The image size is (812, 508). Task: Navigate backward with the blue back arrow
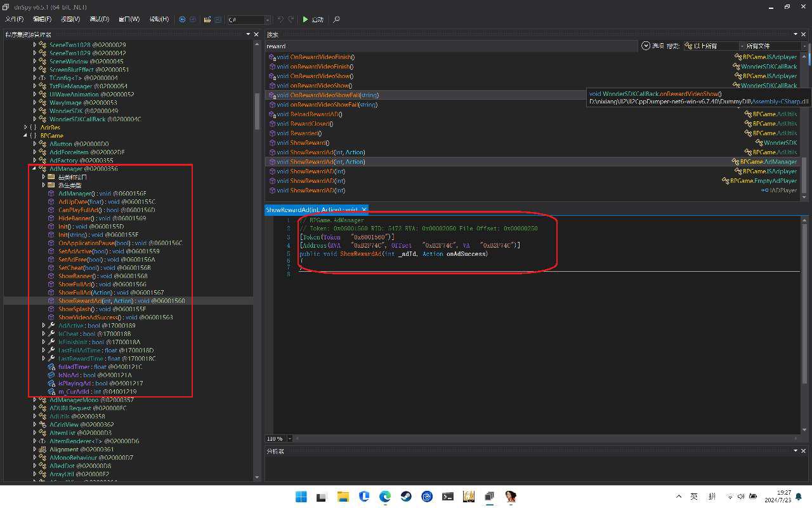point(183,20)
